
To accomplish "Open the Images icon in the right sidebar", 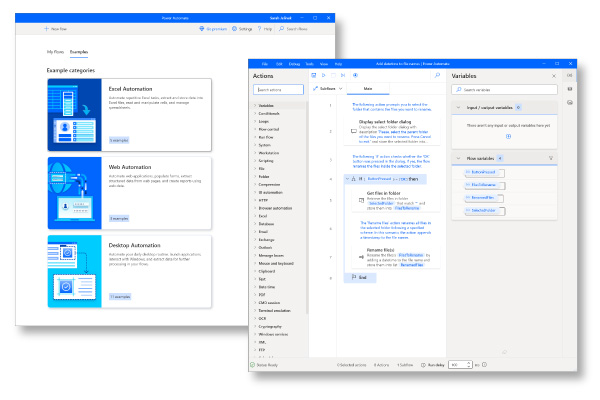I will tap(570, 103).
